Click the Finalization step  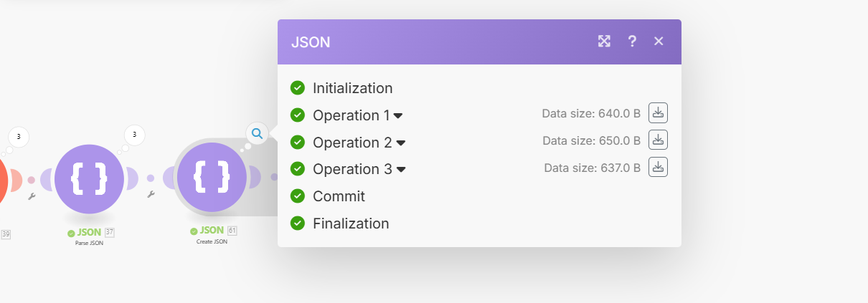351,223
